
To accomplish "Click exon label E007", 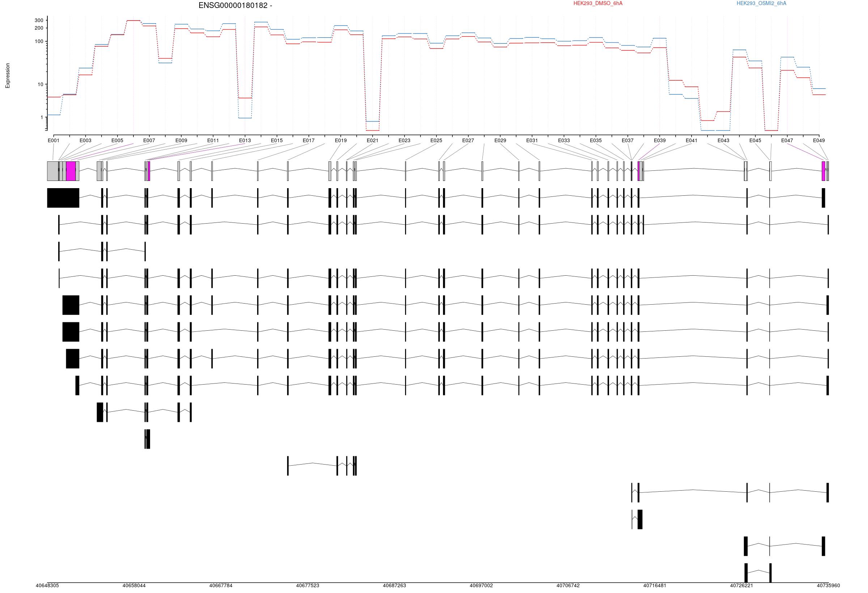I will (149, 140).
